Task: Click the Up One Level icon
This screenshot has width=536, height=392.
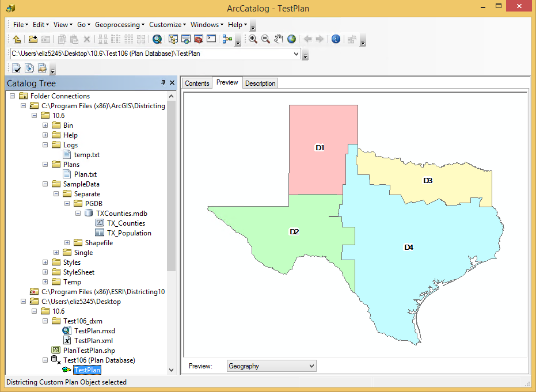Action: pos(17,39)
